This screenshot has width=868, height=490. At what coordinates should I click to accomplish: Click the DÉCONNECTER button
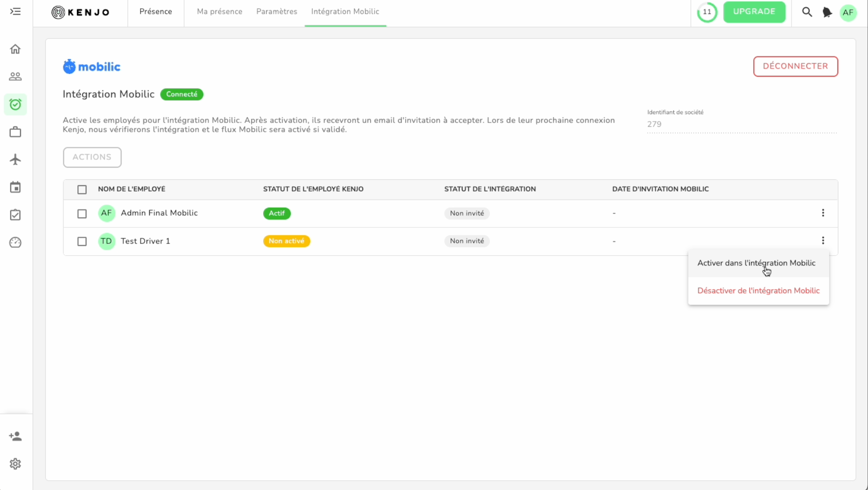coord(796,67)
